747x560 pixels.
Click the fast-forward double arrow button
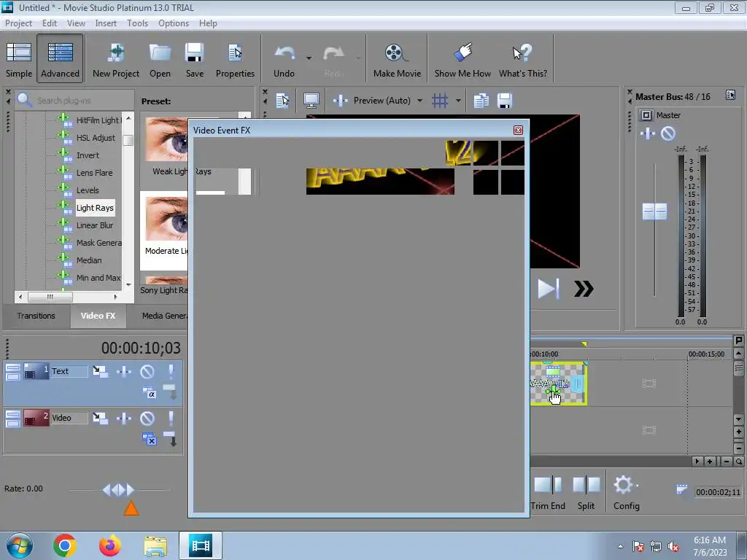584,289
